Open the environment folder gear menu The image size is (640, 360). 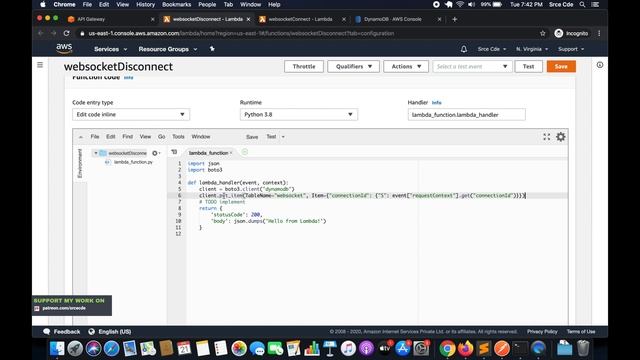point(156,153)
